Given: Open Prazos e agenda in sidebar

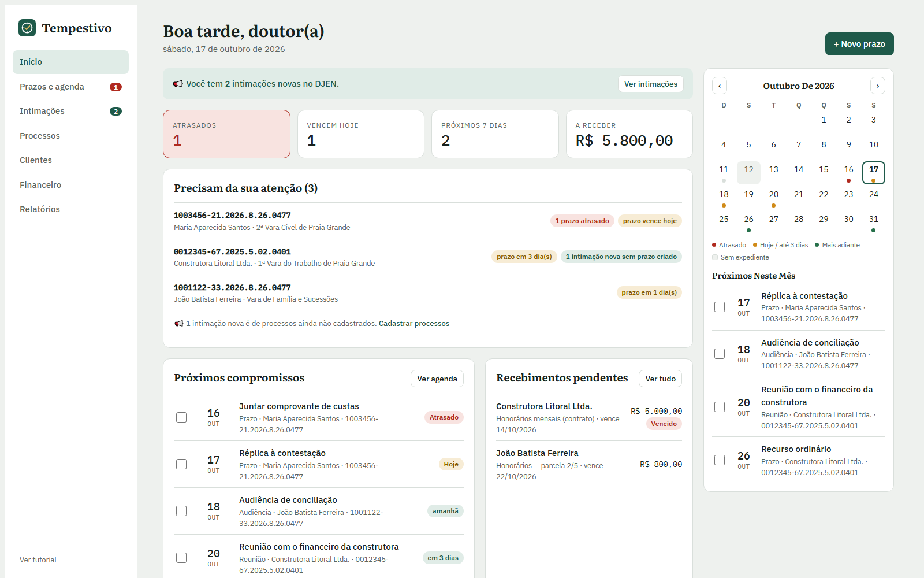Looking at the screenshot, I should [x=70, y=87].
